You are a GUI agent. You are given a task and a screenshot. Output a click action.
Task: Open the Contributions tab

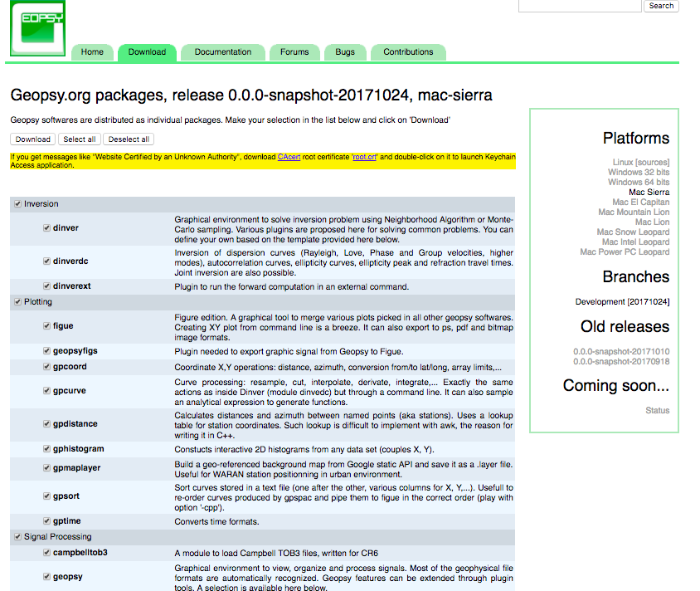pos(408,51)
